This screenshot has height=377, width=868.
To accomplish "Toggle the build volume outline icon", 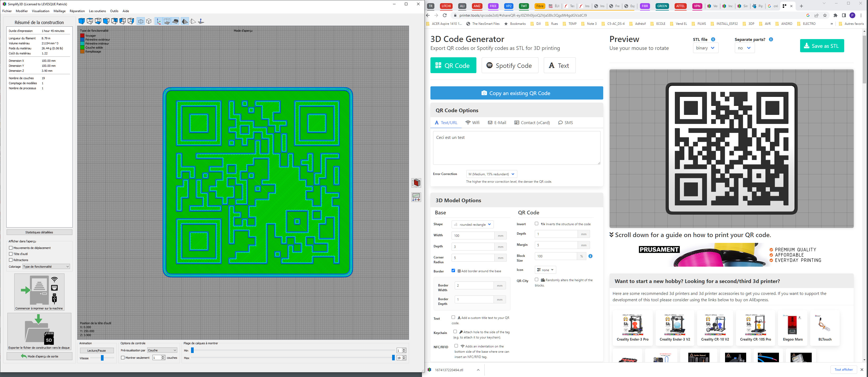I will pyautogui.click(x=167, y=21).
